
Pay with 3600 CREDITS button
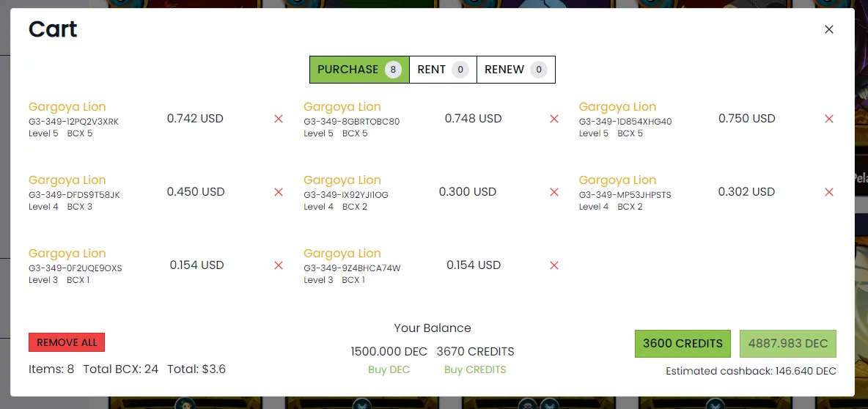683,344
